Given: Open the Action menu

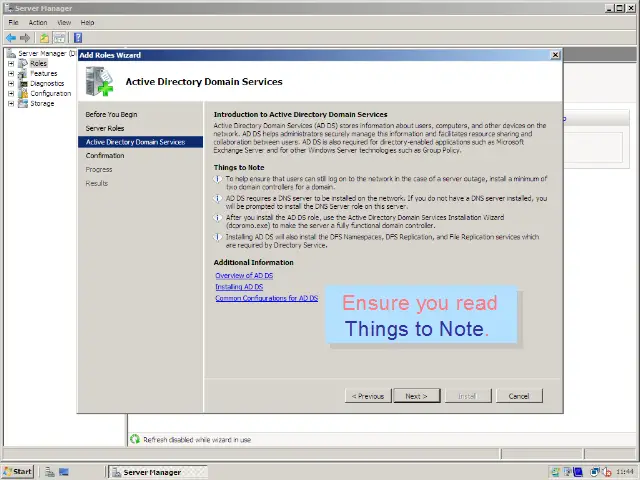Looking at the screenshot, I should pyautogui.click(x=38, y=22).
